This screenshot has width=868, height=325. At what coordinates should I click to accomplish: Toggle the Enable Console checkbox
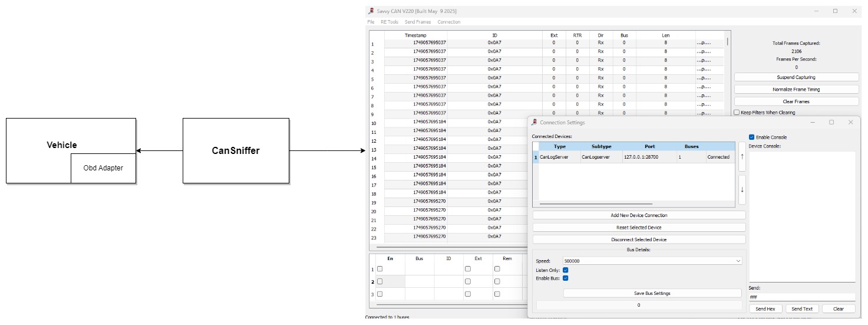(752, 137)
